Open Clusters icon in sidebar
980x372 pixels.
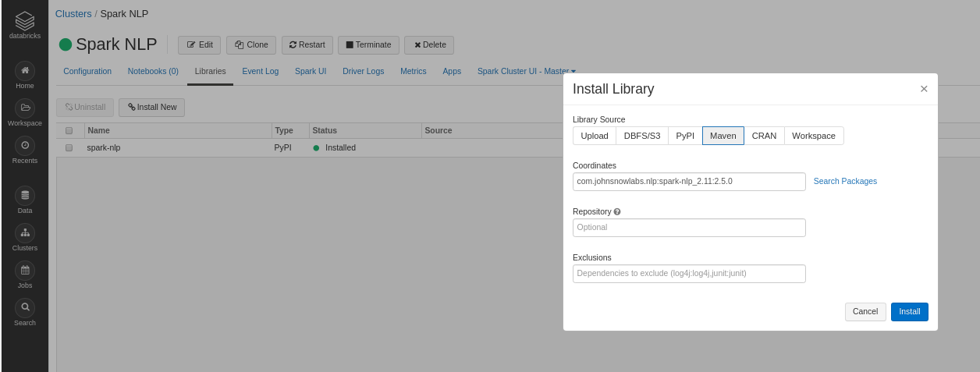(25, 233)
